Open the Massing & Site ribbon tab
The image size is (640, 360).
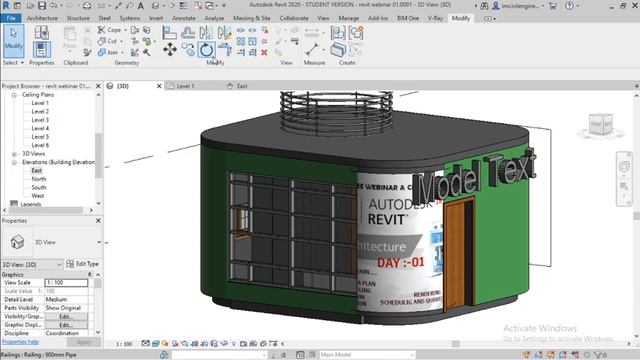click(251, 18)
